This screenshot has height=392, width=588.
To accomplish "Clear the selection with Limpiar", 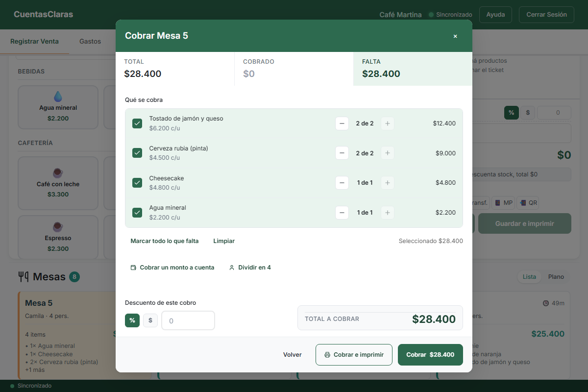I will coord(224,241).
